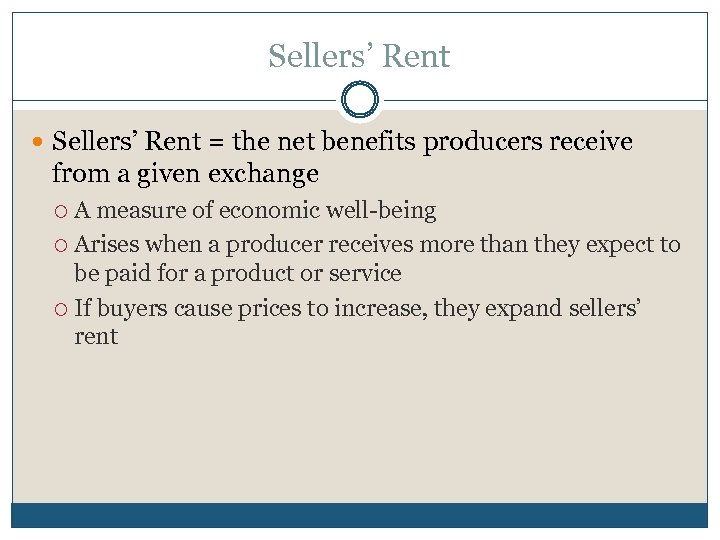This screenshot has width=720, height=540.
Task: Click the line 'be paid for a product or service'
Action: [238, 273]
